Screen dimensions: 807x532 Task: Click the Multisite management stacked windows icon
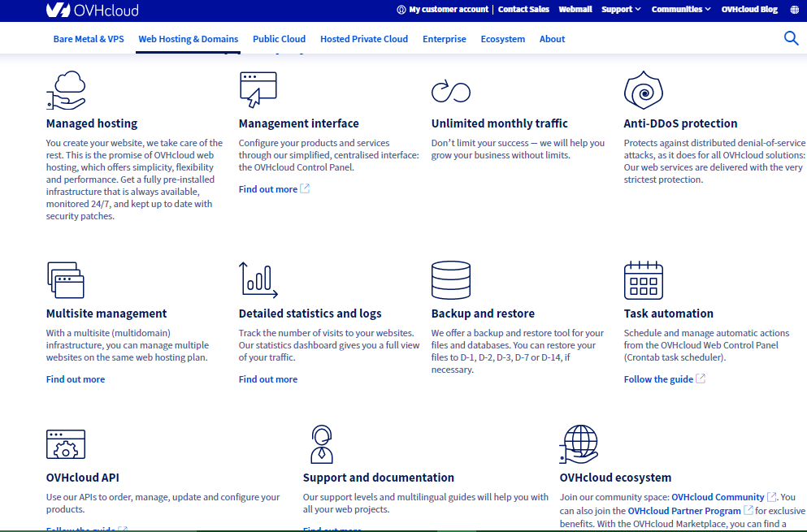[65, 280]
